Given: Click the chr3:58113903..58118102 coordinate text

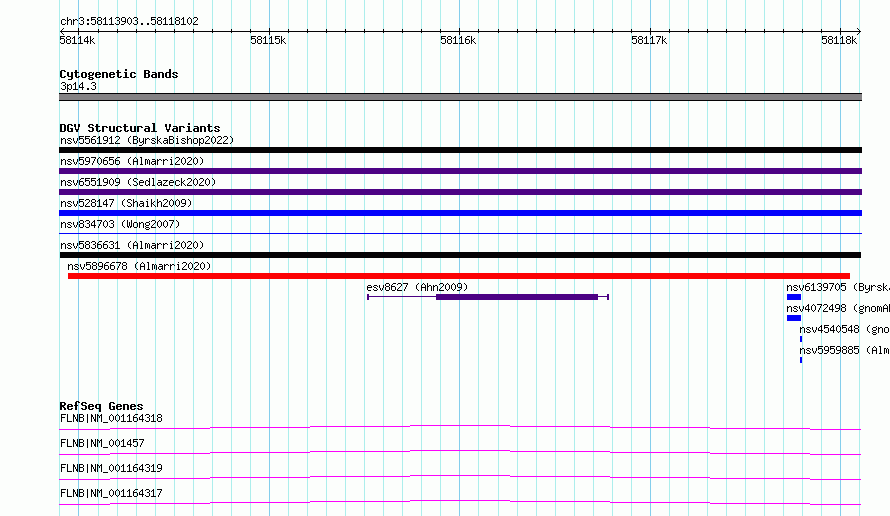Looking at the screenshot, I should coord(129,22).
